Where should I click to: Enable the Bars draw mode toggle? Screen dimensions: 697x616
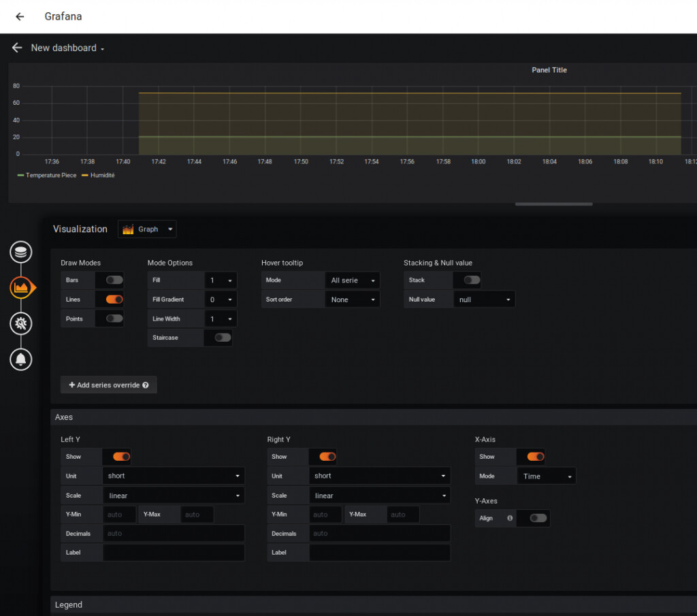click(x=114, y=280)
